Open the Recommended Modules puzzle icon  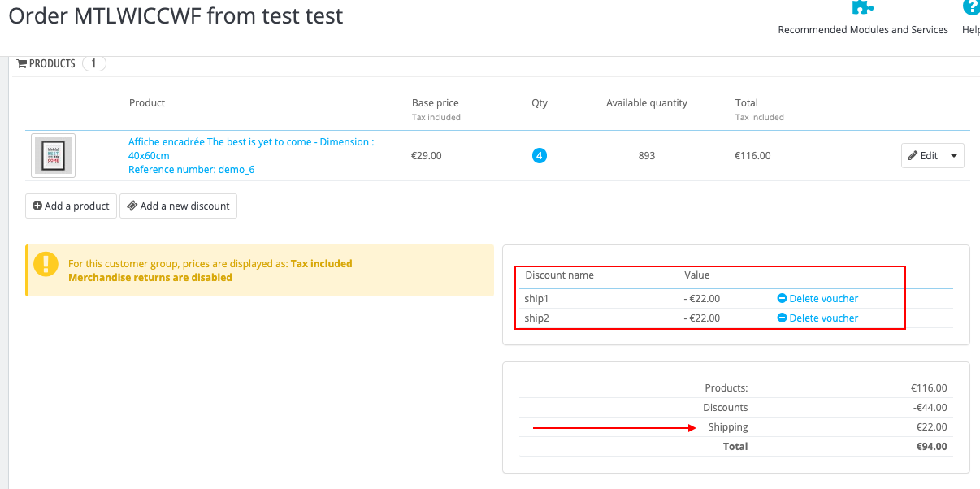coord(862,7)
